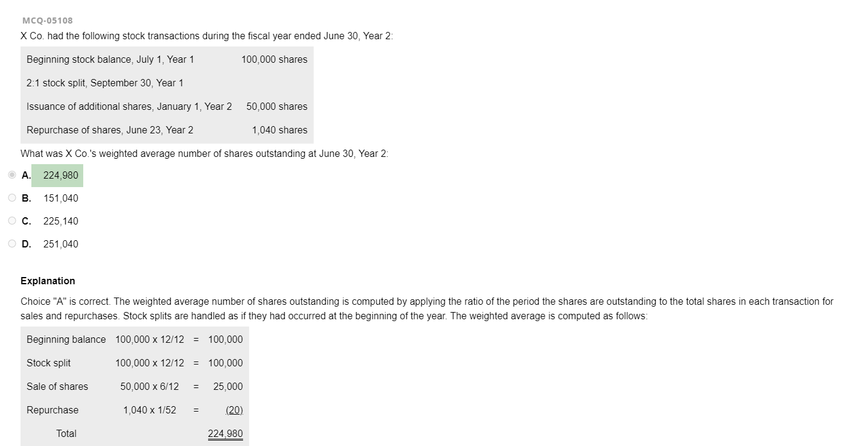Click the Repurchase of shares row
Screen dimensions: 868x446
(166, 130)
